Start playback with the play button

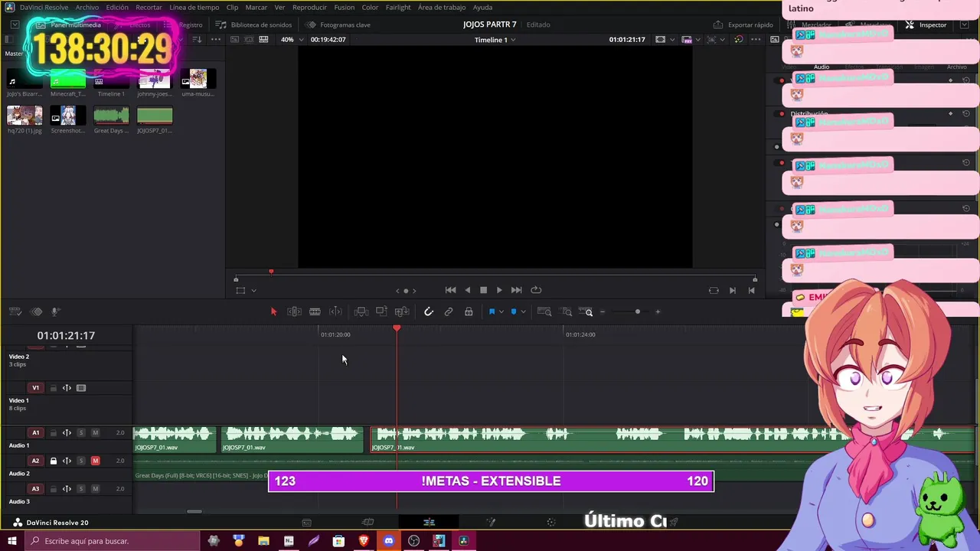(x=499, y=290)
